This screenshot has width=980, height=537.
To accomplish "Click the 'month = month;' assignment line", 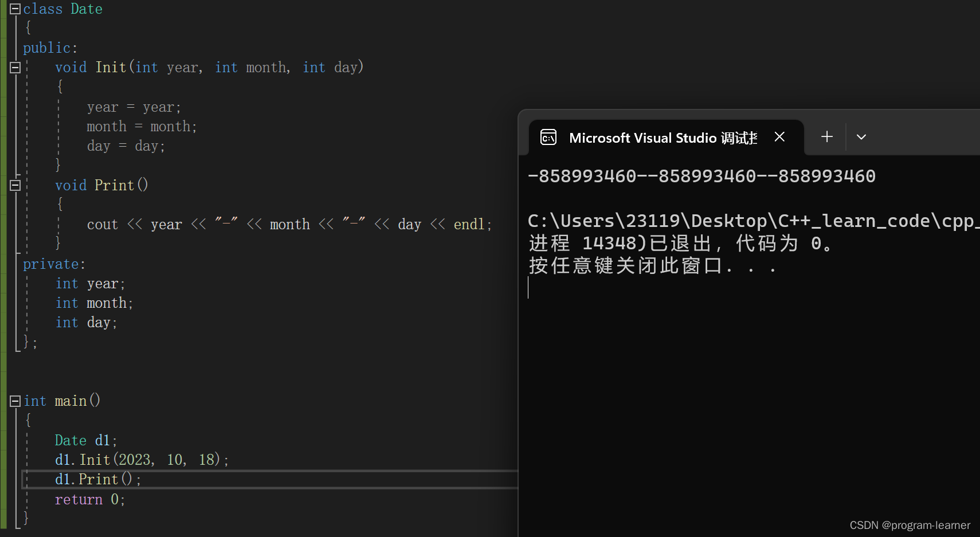I will point(142,127).
